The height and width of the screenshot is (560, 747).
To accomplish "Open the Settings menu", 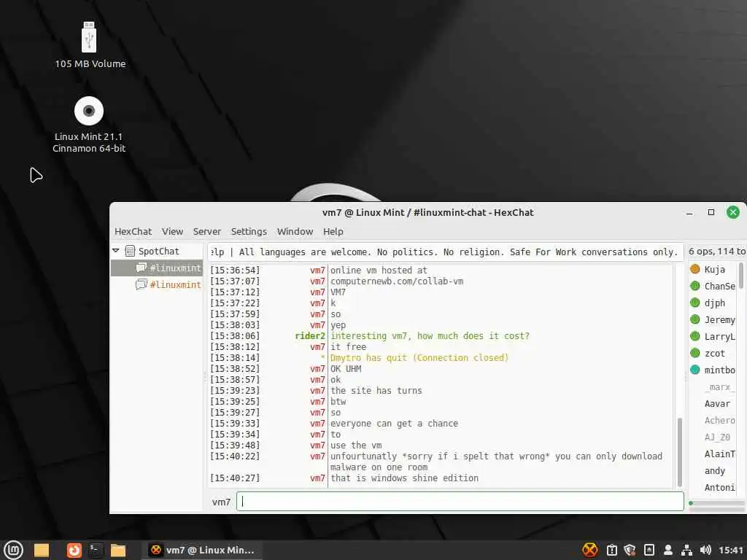I will coord(249,231).
